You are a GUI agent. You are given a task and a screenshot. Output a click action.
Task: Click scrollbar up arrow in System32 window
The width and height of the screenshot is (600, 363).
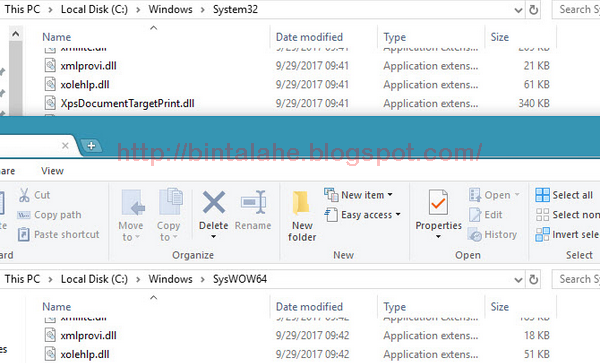tap(15, 34)
